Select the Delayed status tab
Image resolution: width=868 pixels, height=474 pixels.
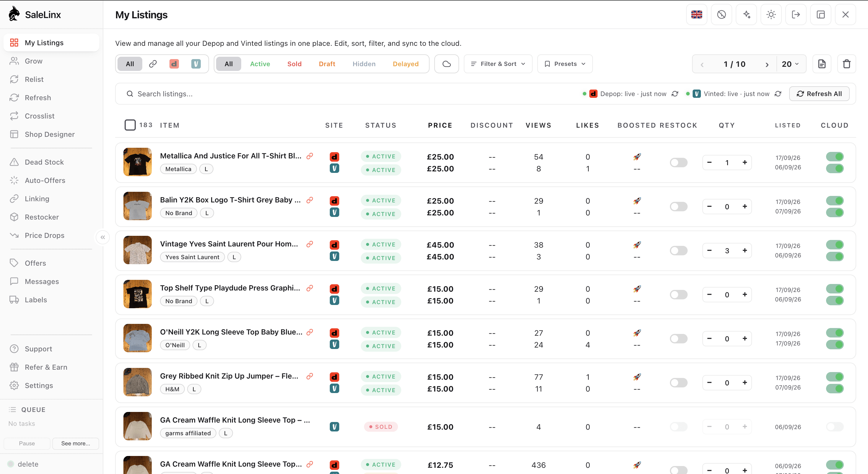pyautogui.click(x=406, y=64)
